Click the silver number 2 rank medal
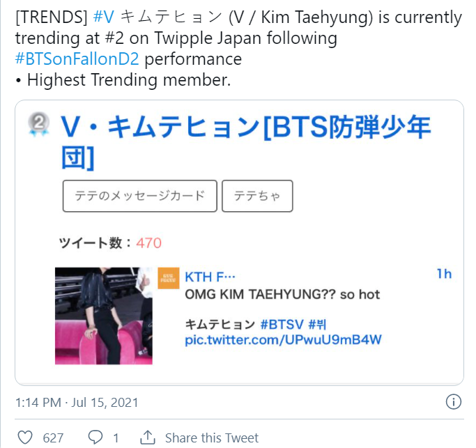 coord(38,125)
